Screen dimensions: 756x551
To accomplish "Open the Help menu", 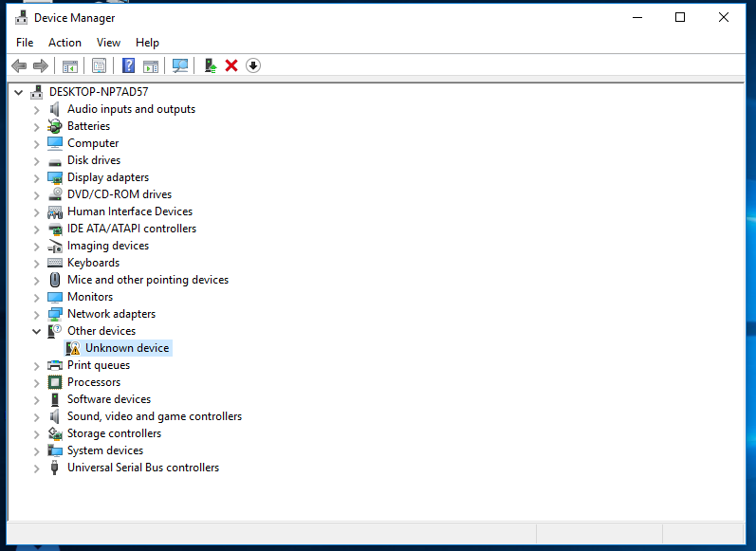I will pyautogui.click(x=147, y=43).
